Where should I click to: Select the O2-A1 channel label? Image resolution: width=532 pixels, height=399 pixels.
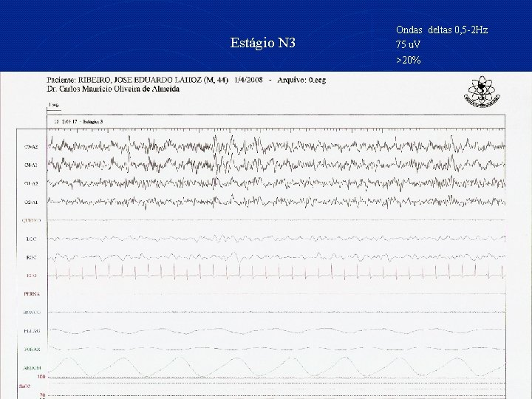[x=31, y=202]
